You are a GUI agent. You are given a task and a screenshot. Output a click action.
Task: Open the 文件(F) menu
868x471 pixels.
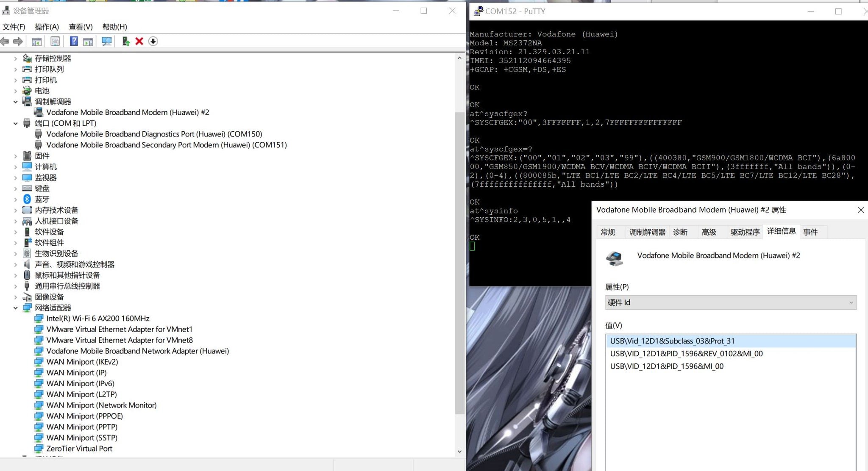click(14, 27)
